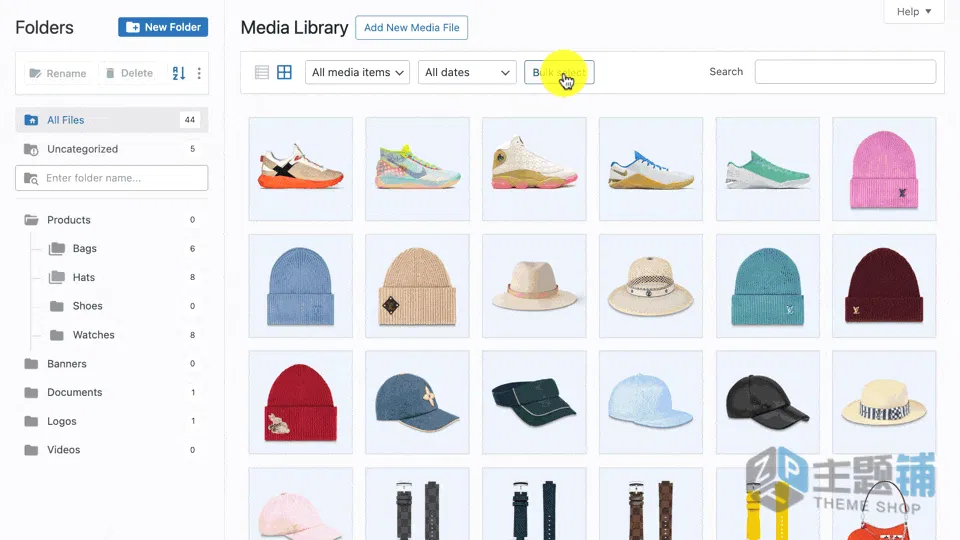
Task: Switch to grid view icon
Action: (x=284, y=72)
